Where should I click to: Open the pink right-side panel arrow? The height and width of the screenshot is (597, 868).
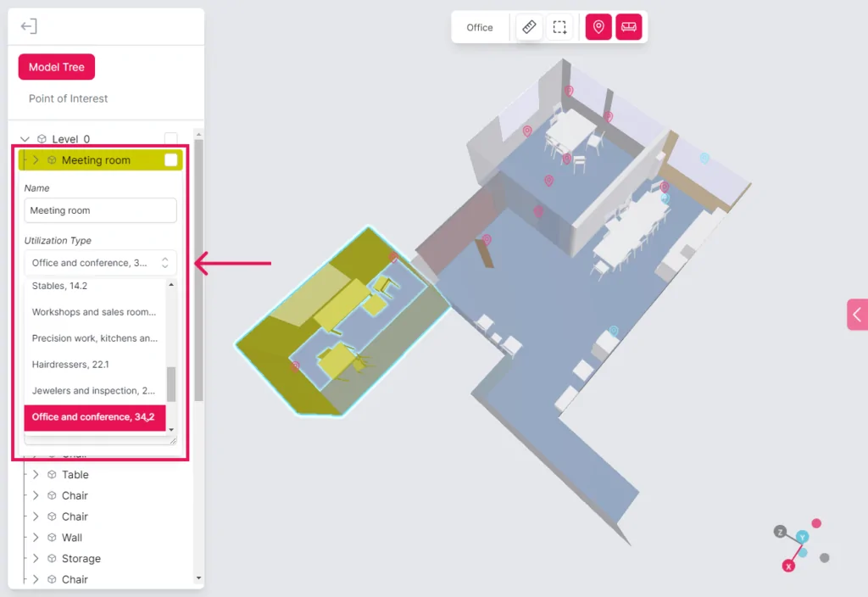tap(858, 315)
